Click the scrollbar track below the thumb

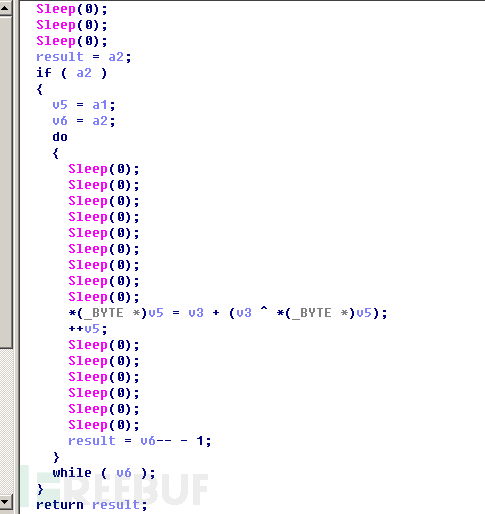point(6,421)
